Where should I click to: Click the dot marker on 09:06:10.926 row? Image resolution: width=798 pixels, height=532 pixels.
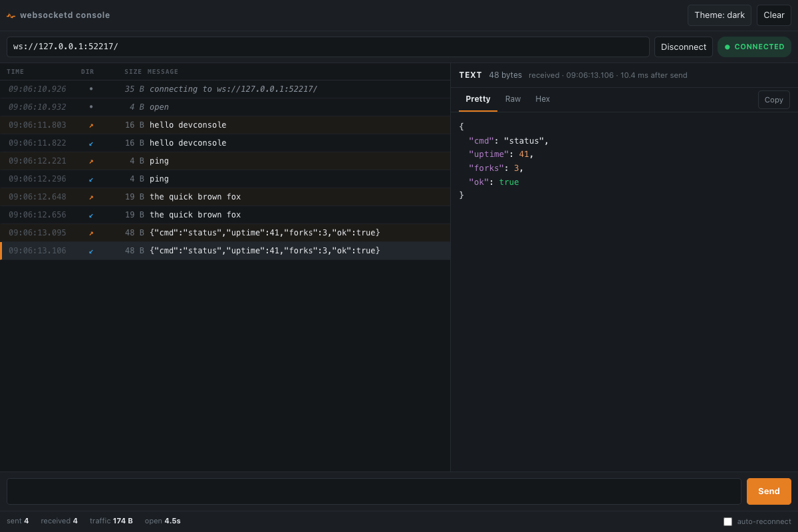point(91,89)
